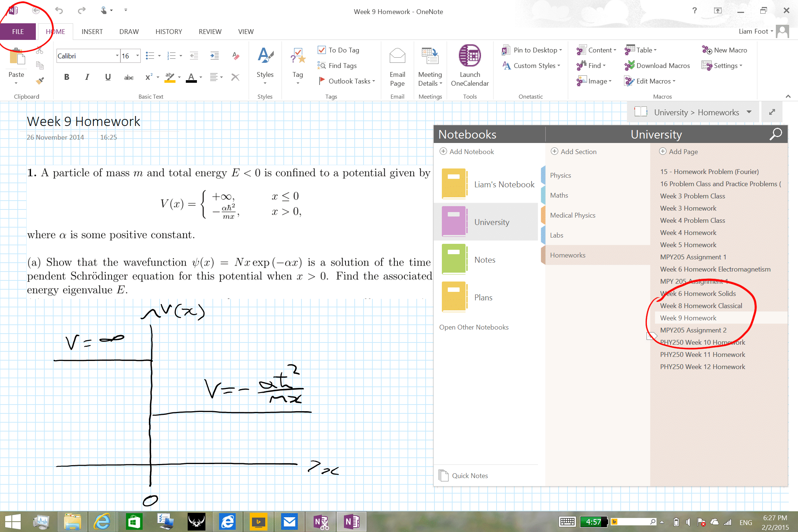Screen dimensions: 798x532
Task: Decrease the paragraph indent
Action: pyautogui.click(x=194, y=56)
